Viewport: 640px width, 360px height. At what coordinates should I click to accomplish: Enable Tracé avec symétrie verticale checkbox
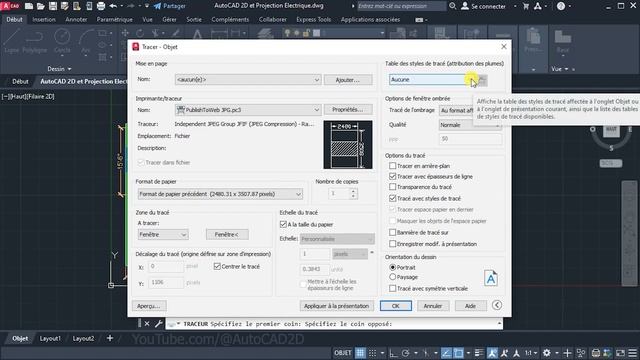tap(393, 288)
